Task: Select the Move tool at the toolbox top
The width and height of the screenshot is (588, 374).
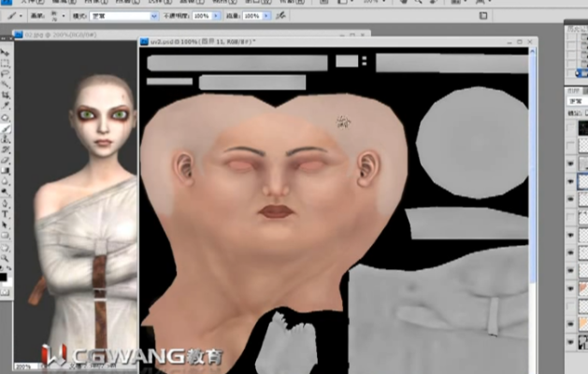Action: [x=6, y=53]
